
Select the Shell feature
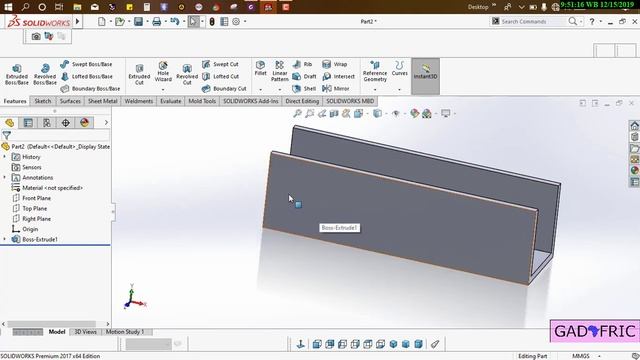point(304,89)
